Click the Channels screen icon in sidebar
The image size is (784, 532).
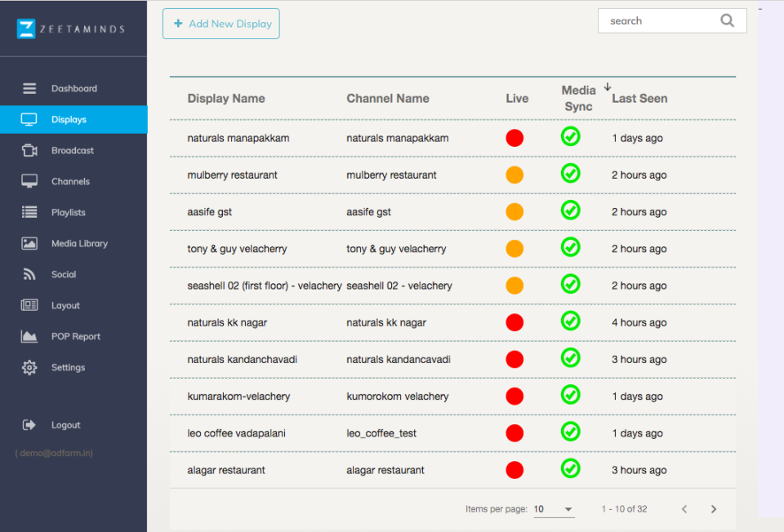(x=29, y=181)
